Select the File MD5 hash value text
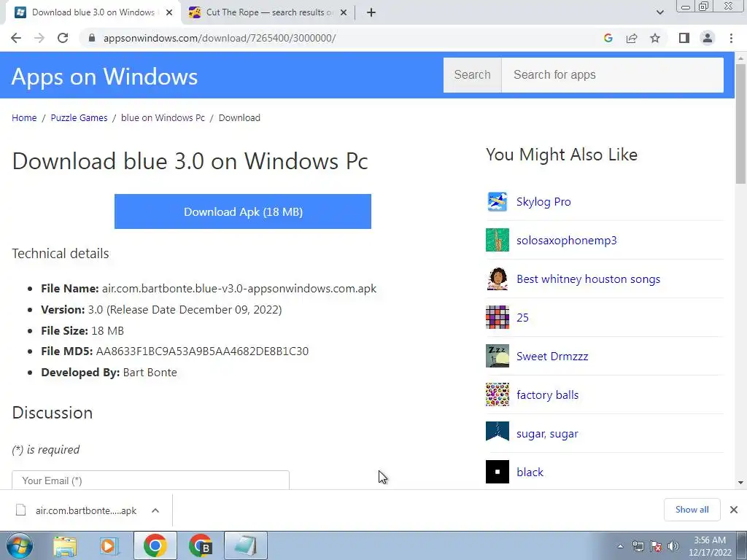This screenshot has height=560, width=747. [202, 351]
